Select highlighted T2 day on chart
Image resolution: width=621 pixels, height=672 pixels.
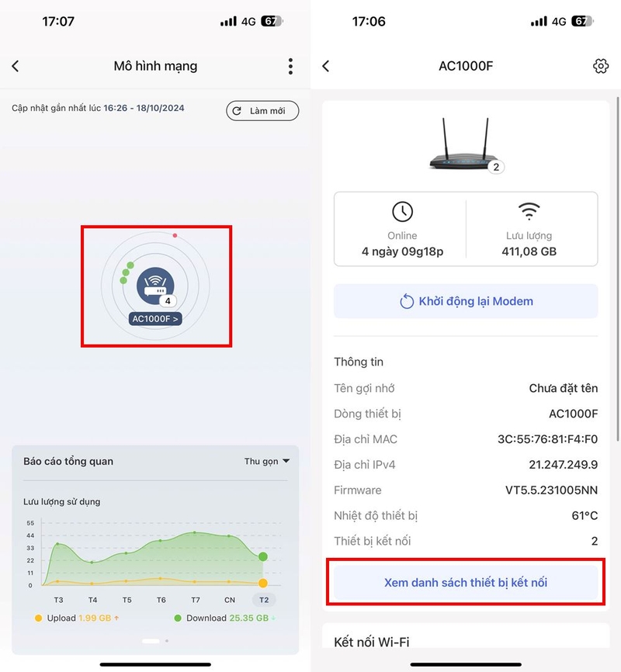(x=264, y=600)
